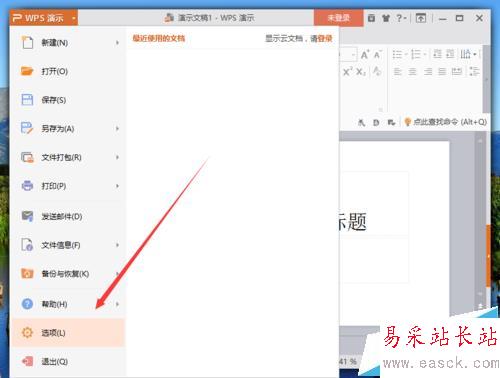
Task: Decrease font size with the A- icon
Action: click(x=378, y=54)
